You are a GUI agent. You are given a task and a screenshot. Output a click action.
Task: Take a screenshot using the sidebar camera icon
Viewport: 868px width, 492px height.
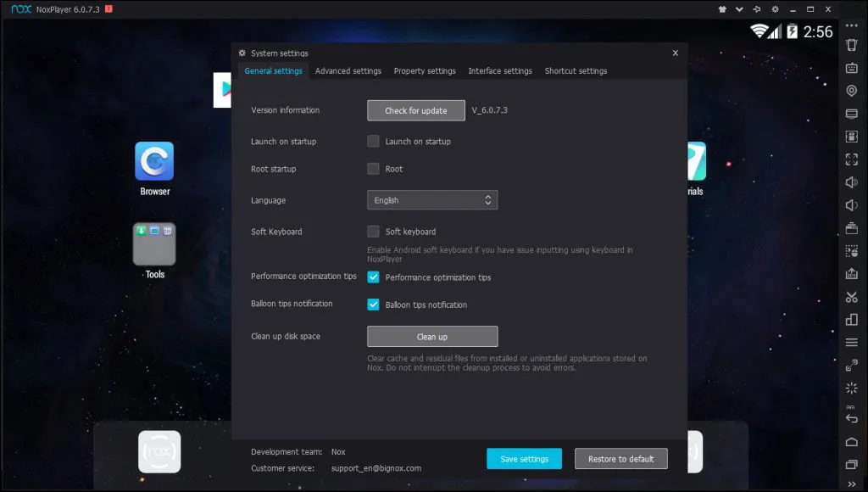pos(851,227)
